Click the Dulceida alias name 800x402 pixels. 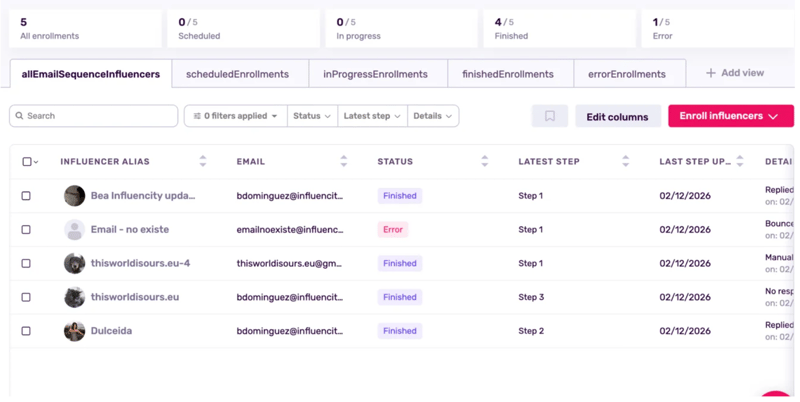tap(111, 331)
